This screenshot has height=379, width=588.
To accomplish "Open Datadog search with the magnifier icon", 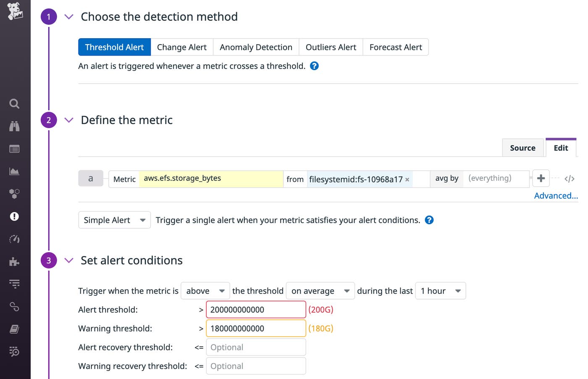I will click(14, 103).
